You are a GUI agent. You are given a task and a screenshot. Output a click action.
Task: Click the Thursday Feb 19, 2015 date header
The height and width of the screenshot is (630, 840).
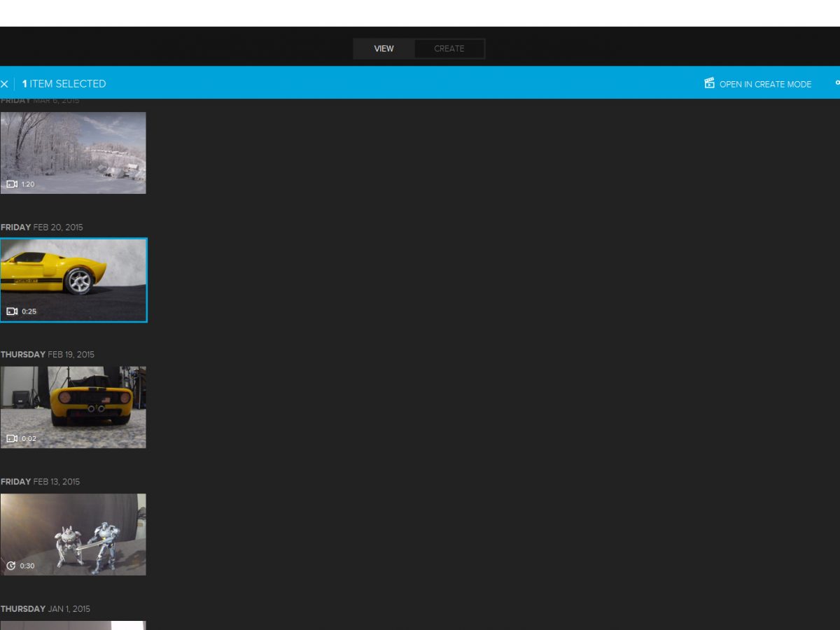click(x=47, y=355)
